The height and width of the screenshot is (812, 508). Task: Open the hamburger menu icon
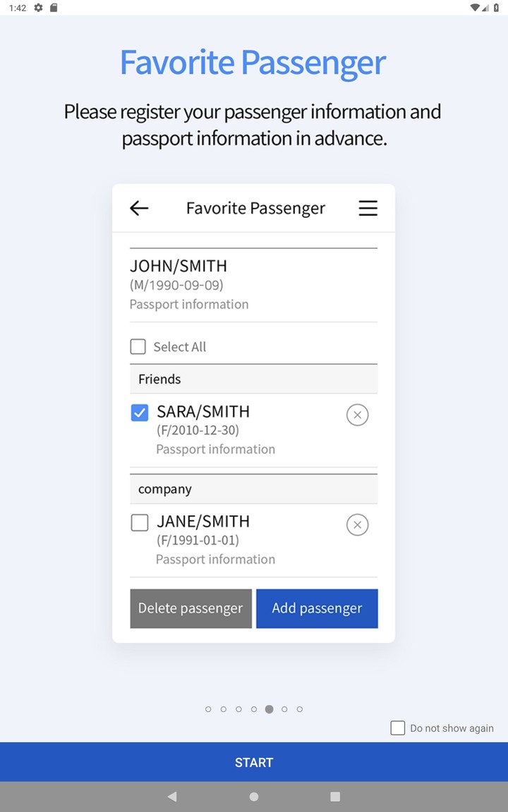pos(368,208)
